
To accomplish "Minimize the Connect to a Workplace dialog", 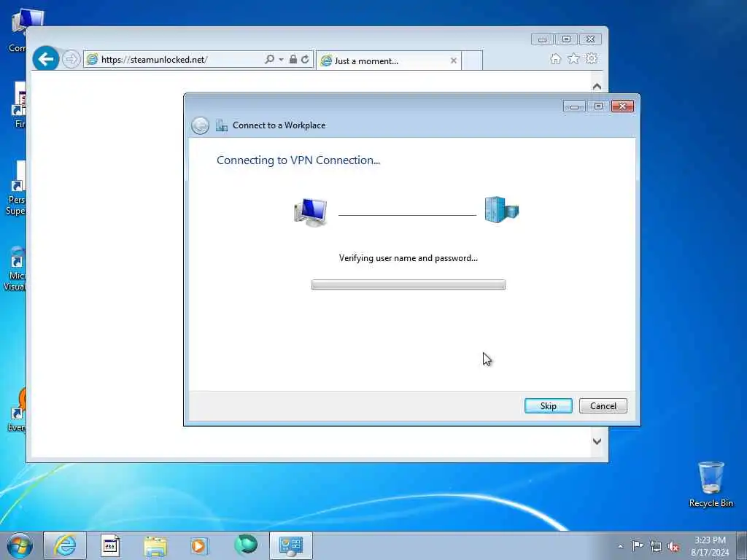I will (x=574, y=106).
